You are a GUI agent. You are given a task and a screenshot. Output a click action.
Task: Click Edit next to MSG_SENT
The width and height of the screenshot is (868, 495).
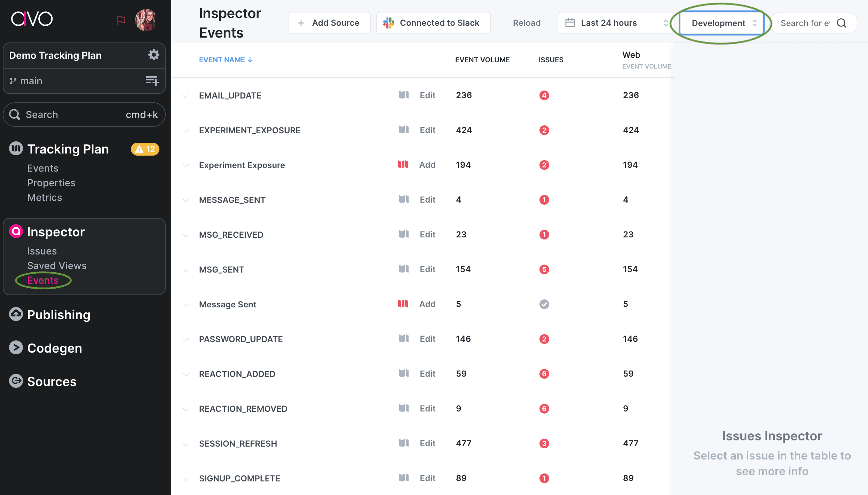point(427,269)
